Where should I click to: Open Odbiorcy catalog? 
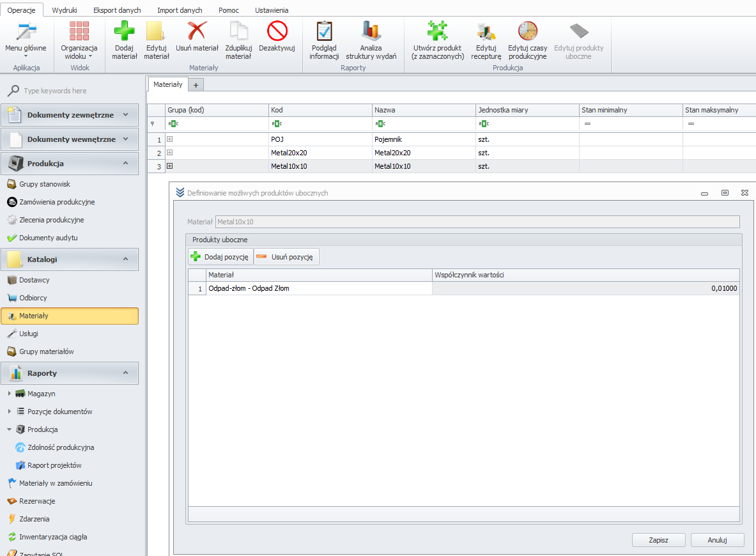coord(33,298)
